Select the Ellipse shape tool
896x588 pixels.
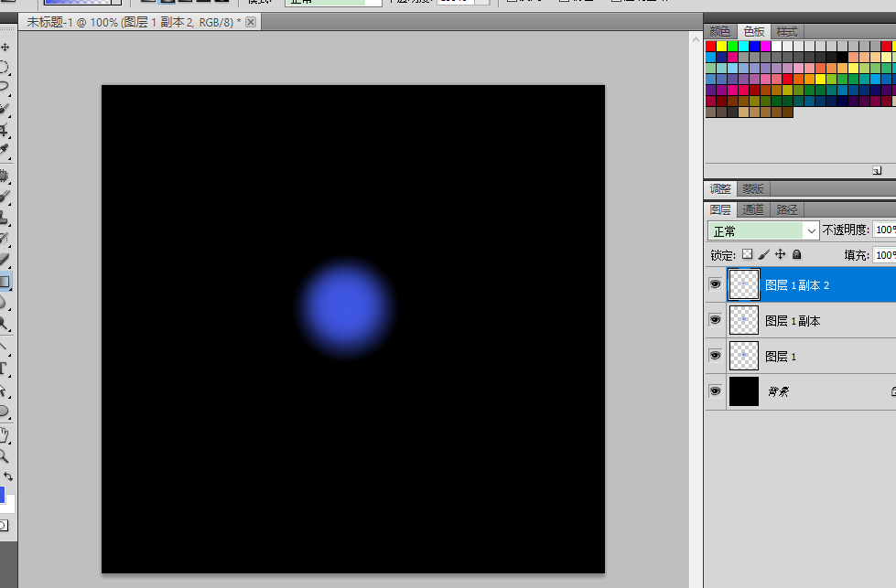coord(5,411)
